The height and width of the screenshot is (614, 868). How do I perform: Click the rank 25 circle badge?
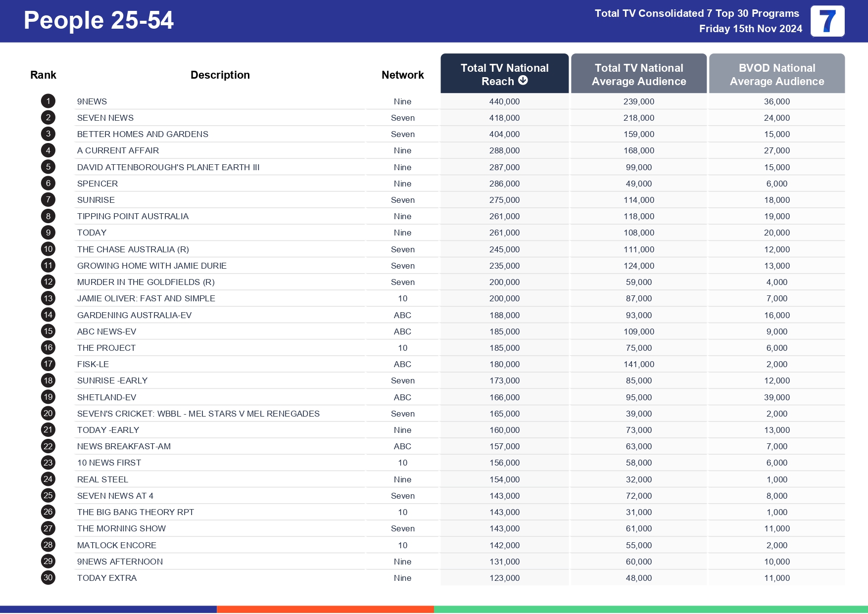(x=48, y=495)
